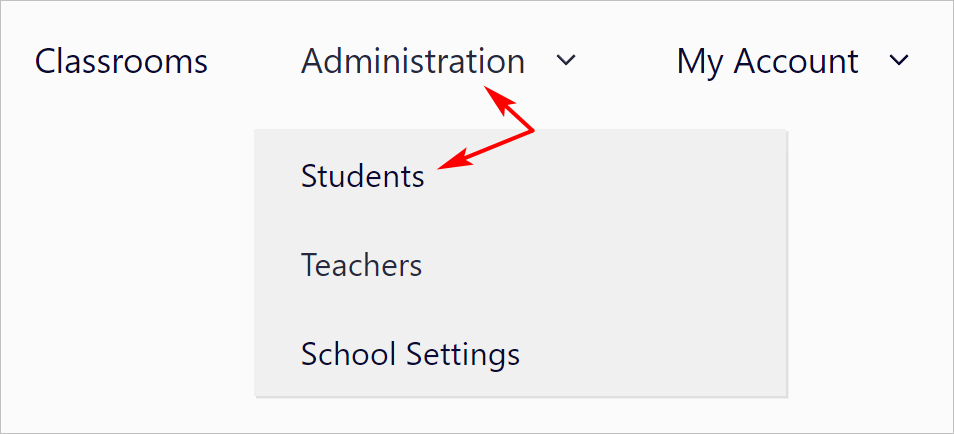Image resolution: width=954 pixels, height=434 pixels.
Task: Choose the Teachers menu entry
Action: click(x=361, y=265)
